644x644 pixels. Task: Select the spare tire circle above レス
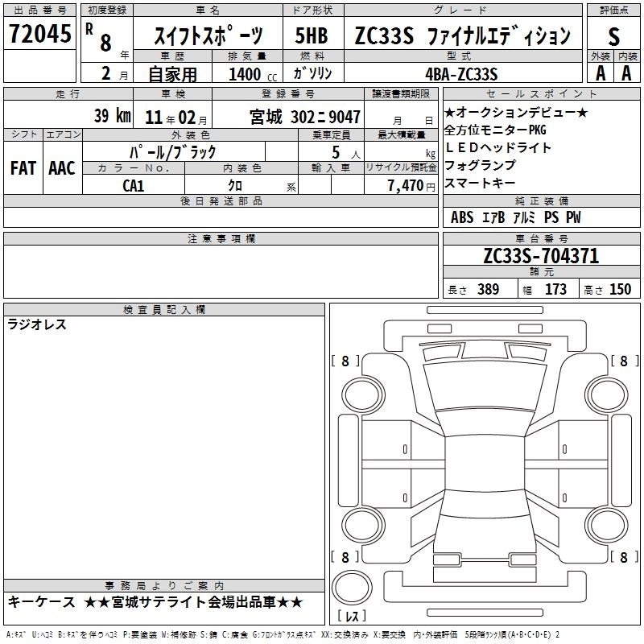point(352,587)
